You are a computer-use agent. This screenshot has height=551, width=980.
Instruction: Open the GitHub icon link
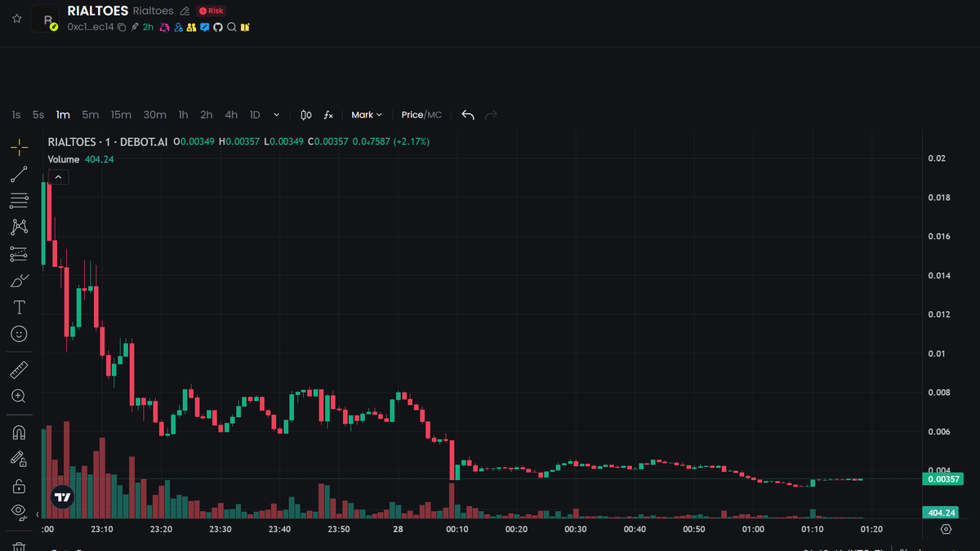pos(218,27)
